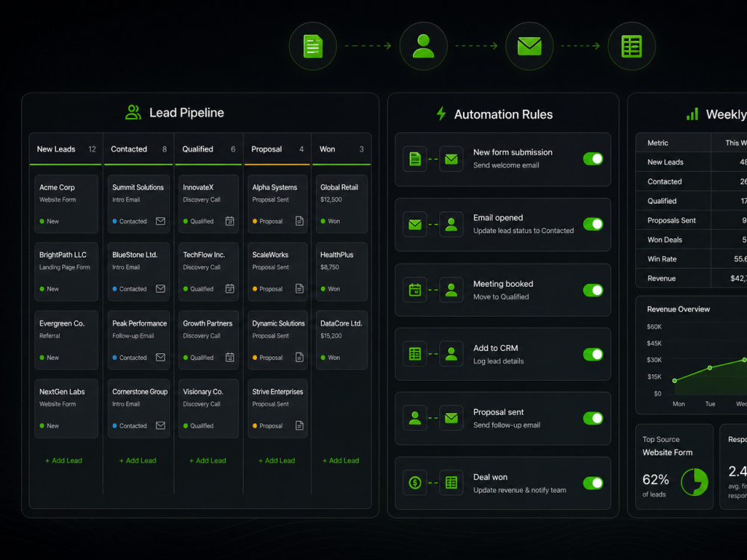Click the people icon beside Lead Pipeline

(133, 113)
